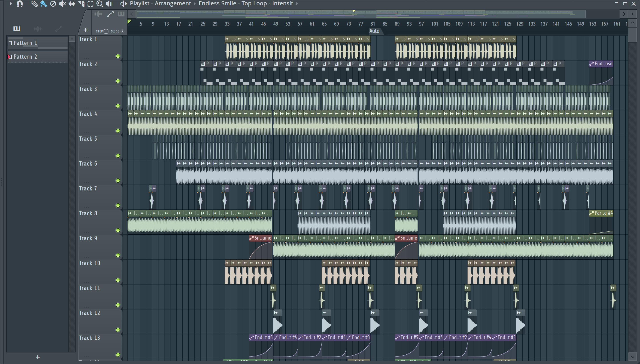This screenshot has width=640, height=364.
Task: Toggle pattern clip focus piano icon
Action: (x=121, y=14)
